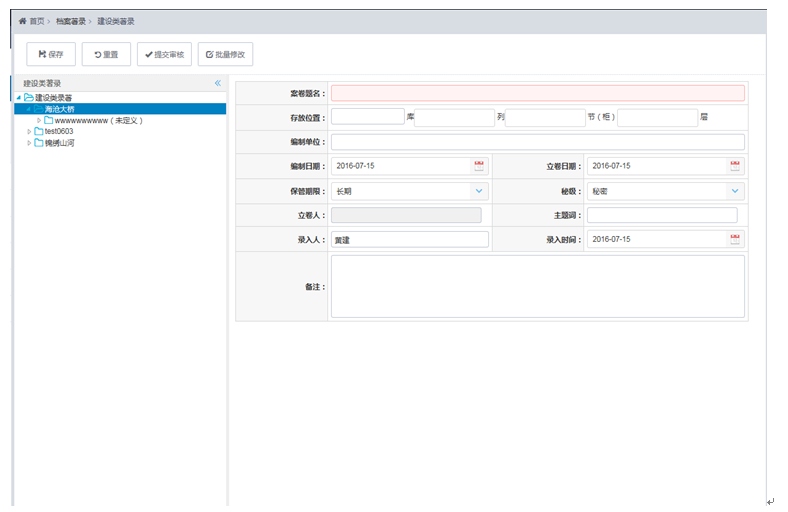
Task: Focus the 编制单位 input field
Action: (538, 142)
